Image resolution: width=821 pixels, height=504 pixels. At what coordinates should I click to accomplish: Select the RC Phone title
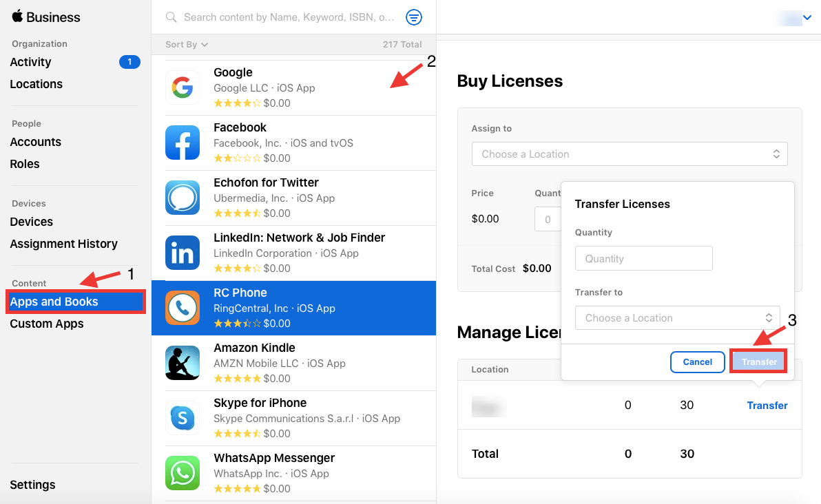(240, 293)
